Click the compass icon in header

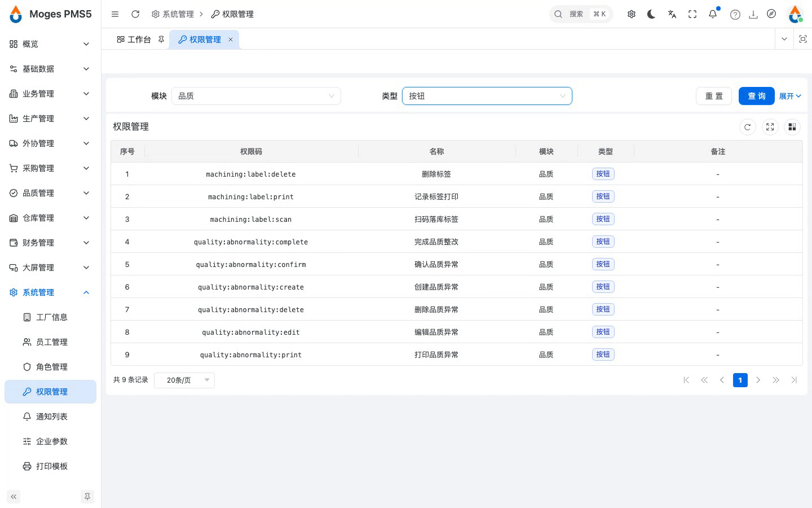pyautogui.click(x=771, y=14)
